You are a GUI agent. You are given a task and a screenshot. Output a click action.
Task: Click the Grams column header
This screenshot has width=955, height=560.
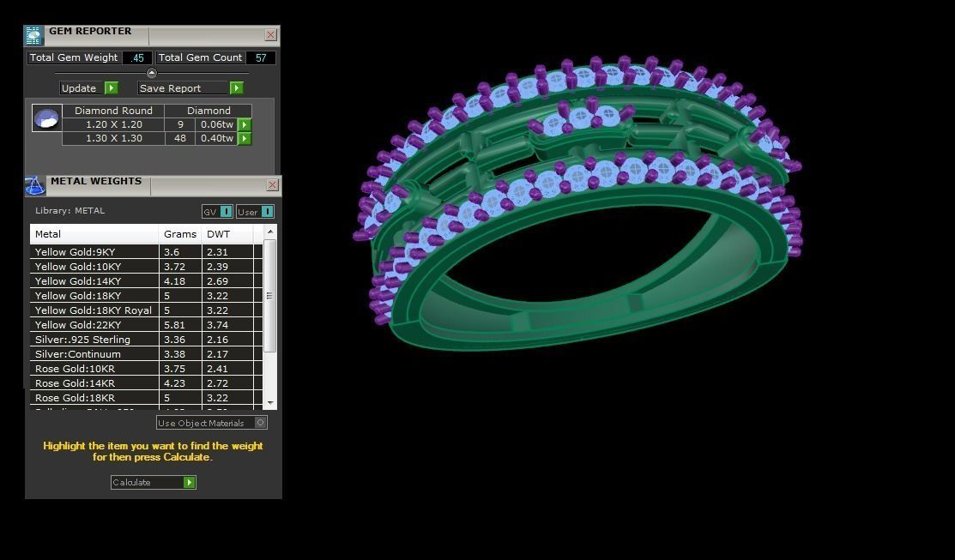tap(180, 234)
